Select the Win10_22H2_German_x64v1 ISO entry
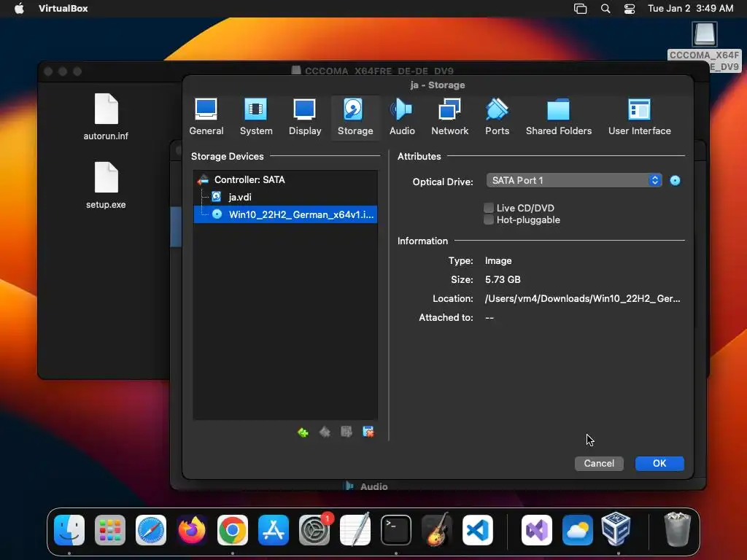 (285, 214)
